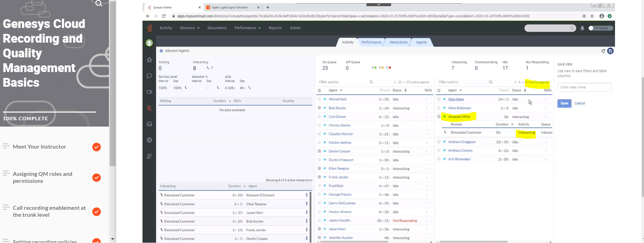Open Alan Hege agent link

pyautogui.click(x=456, y=99)
